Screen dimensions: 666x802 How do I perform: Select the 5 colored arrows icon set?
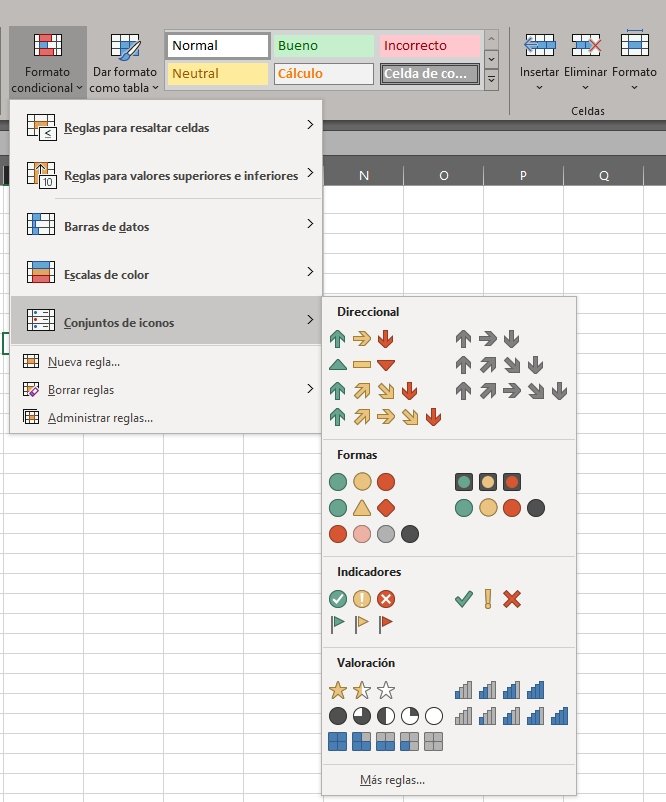386,417
